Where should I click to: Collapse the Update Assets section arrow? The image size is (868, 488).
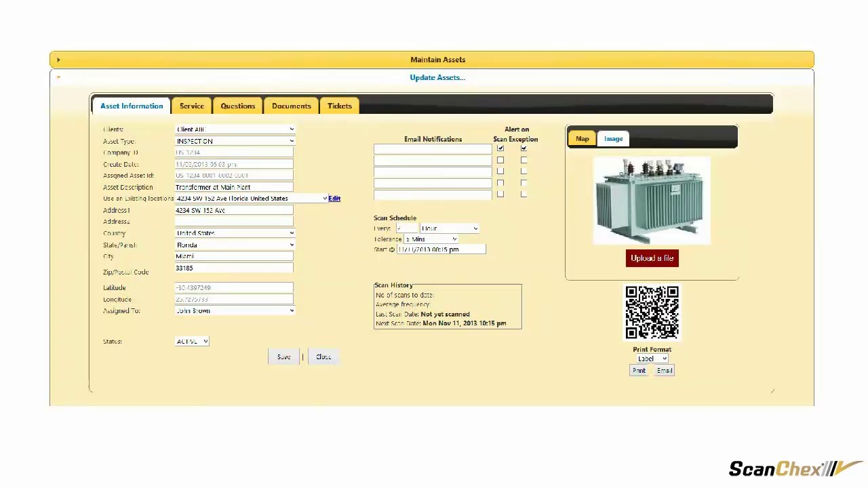pos(58,77)
